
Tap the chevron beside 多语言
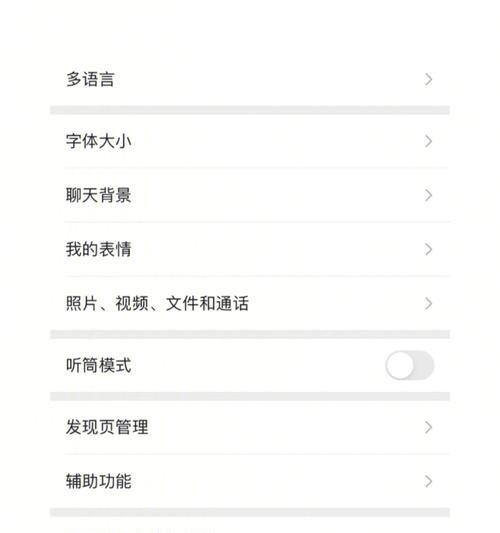tap(429, 80)
